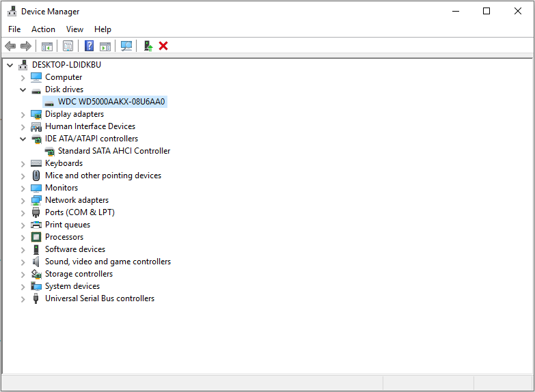Click the WDC WD5000AAKX drive icon
The width and height of the screenshot is (535, 392).
pos(49,103)
